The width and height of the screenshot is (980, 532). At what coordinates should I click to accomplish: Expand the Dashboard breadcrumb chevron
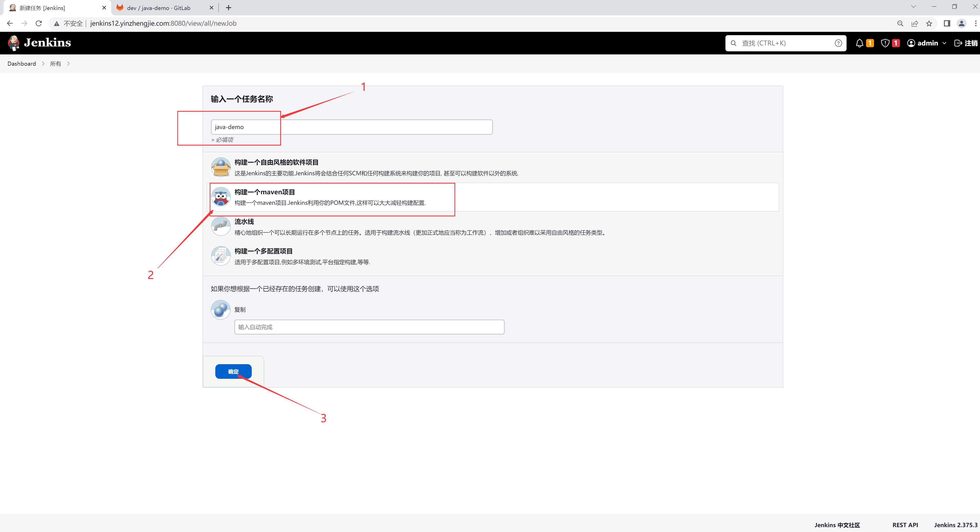click(x=43, y=64)
